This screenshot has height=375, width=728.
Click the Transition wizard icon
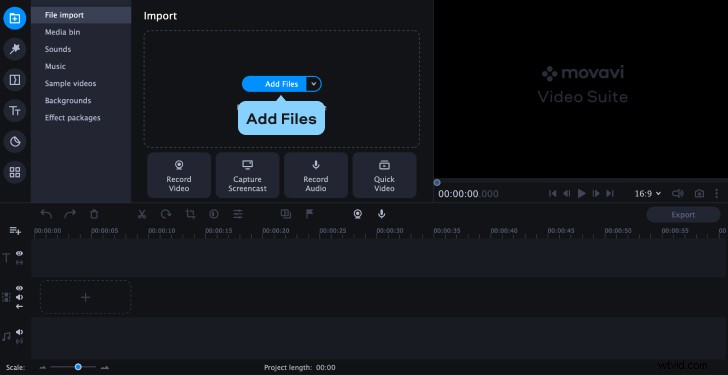[286, 214]
